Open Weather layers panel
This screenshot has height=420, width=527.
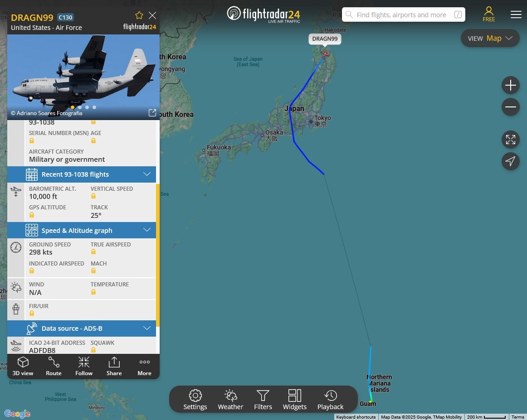click(x=230, y=400)
